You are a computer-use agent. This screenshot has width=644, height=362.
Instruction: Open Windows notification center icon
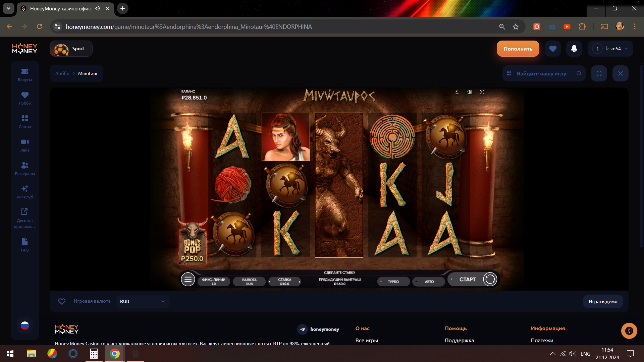click(630, 354)
